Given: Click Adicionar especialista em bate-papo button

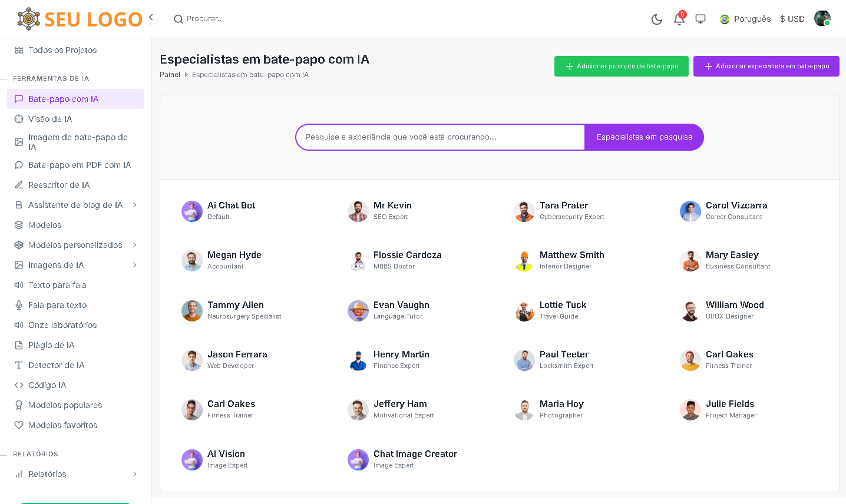Looking at the screenshot, I should (x=766, y=67).
